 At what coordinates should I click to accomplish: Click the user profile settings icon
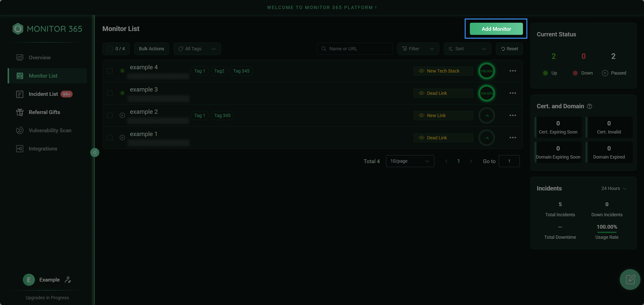pos(68,280)
